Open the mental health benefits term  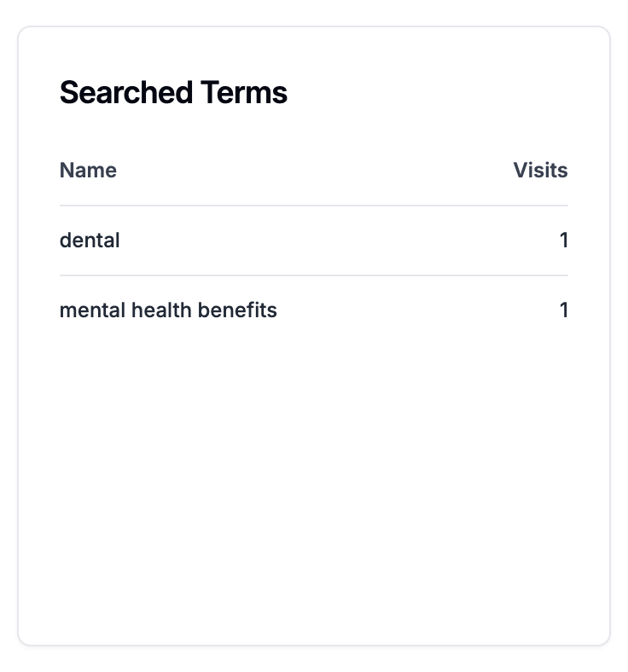[x=168, y=310]
